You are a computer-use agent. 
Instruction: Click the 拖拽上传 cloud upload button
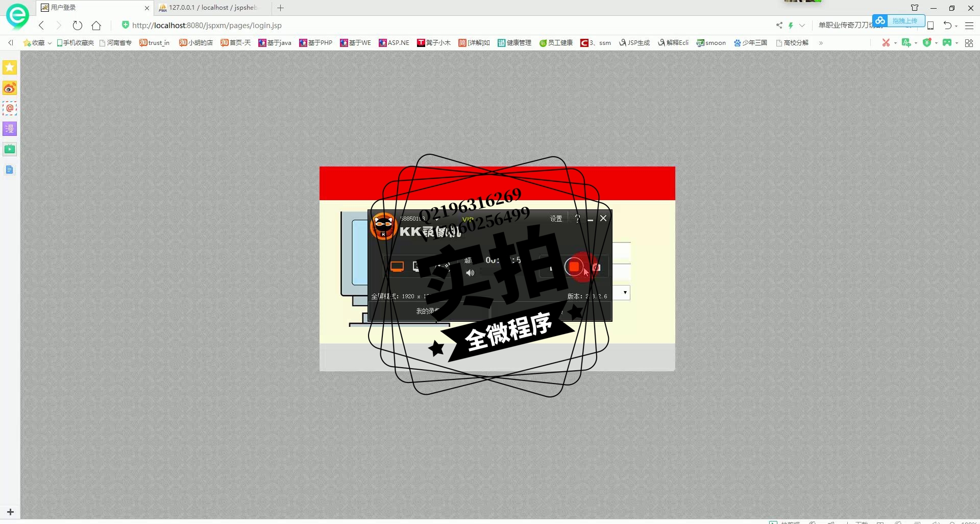899,20
